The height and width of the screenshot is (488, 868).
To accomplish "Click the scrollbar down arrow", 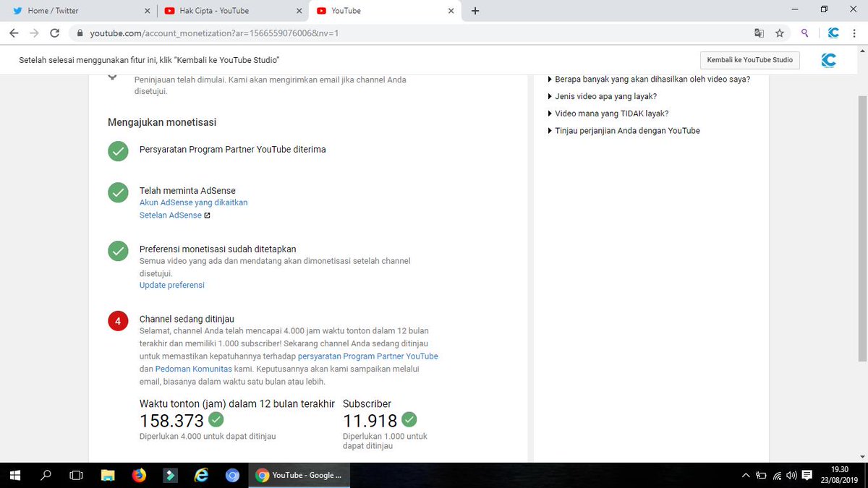I will pos(862,457).
